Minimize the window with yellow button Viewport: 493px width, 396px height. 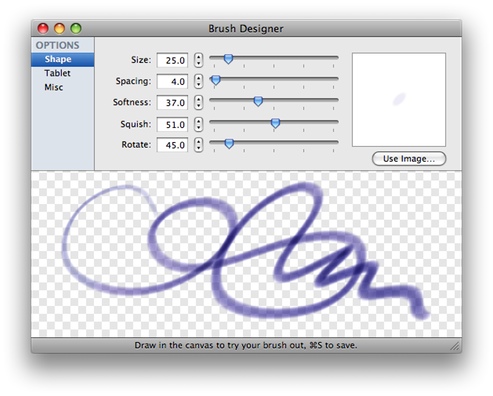pyautogui.click(x=59, y=29)
